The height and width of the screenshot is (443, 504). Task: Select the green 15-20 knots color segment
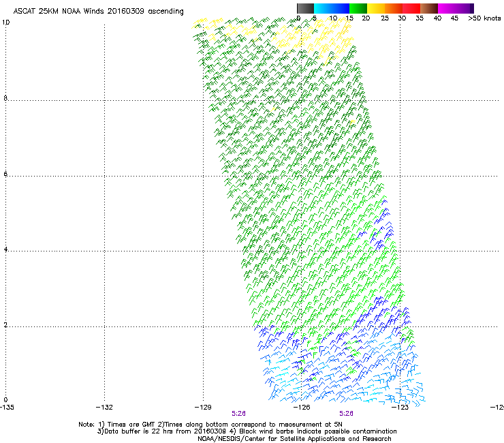coord(358,8)
